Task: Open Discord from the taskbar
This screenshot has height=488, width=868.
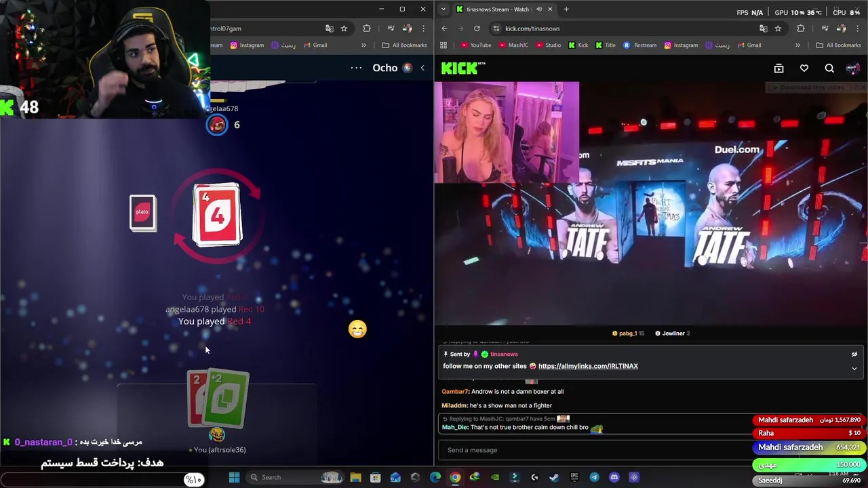Action: click(614, 477)
